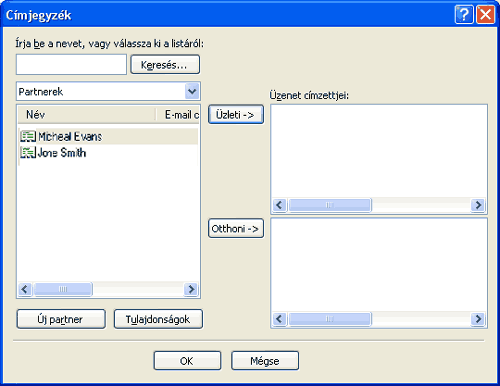Click the contact card icon beside Micheal Evans
This screenshot has height=386, width=500.
[28, 136]
